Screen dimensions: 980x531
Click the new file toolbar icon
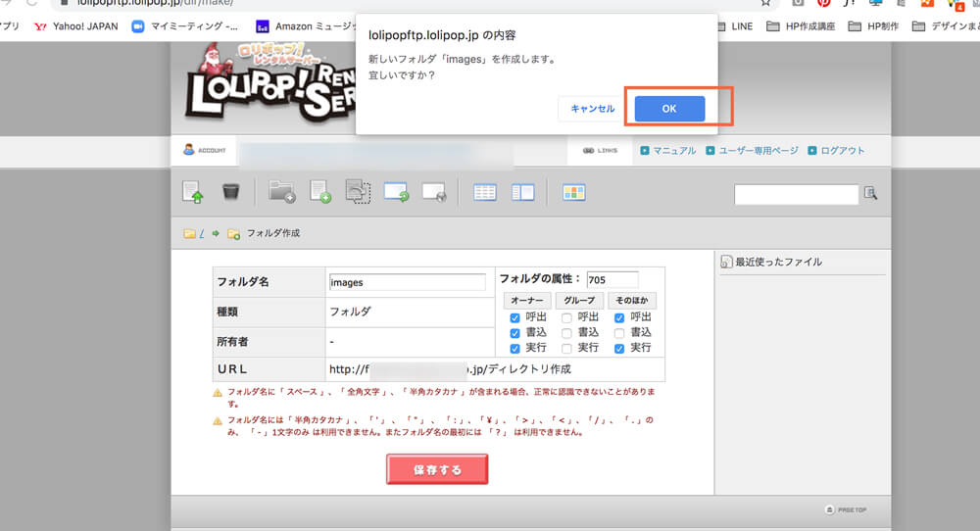coord(320,192)
